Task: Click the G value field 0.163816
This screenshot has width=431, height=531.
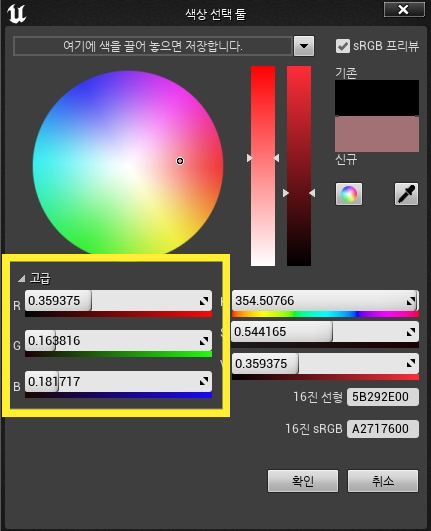Action: pyautogui.click(x=118, y=341)
